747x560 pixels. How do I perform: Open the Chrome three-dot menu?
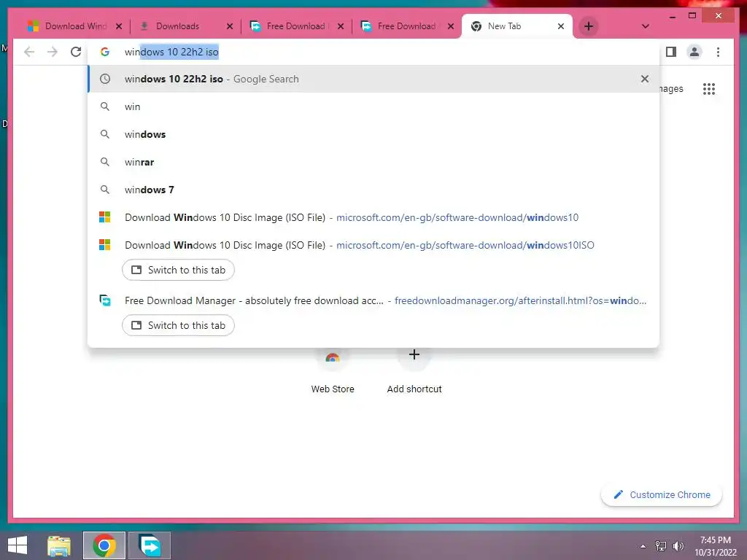[718, 52]
